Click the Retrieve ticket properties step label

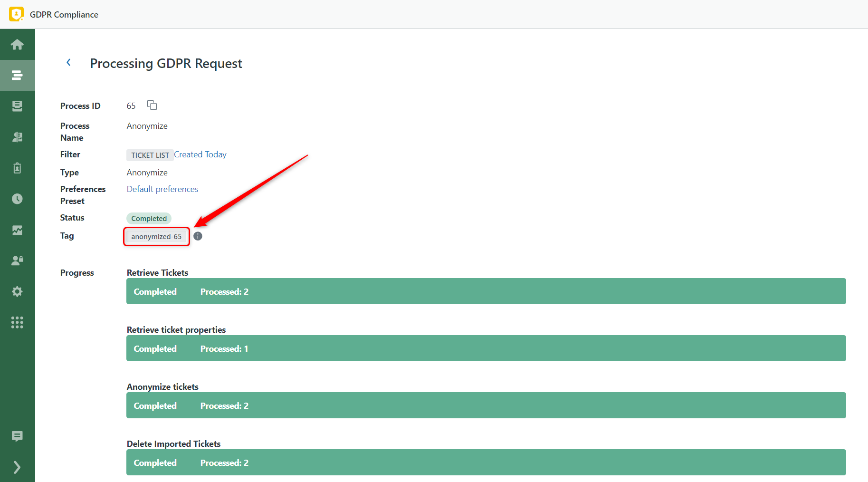click(176, 330)
